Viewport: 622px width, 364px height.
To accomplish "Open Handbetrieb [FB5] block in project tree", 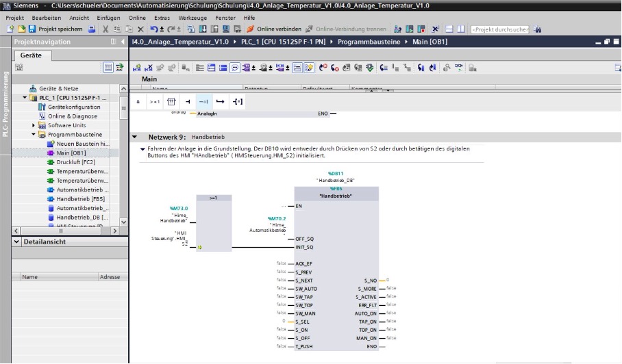I will (75, 198).
